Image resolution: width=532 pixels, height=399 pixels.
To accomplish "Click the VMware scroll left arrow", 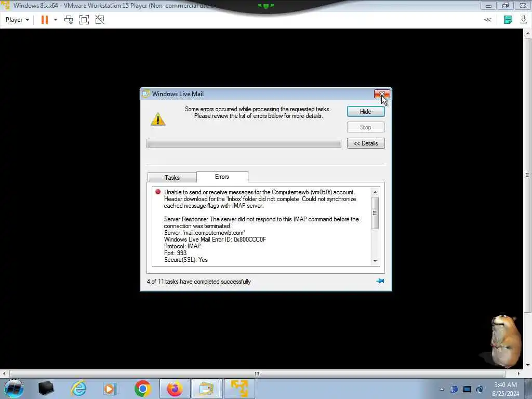I will (x=4, y=374).
